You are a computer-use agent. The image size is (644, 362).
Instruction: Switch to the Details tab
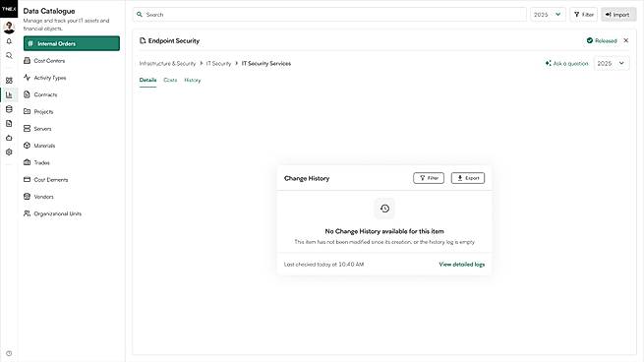coord(147,80)
